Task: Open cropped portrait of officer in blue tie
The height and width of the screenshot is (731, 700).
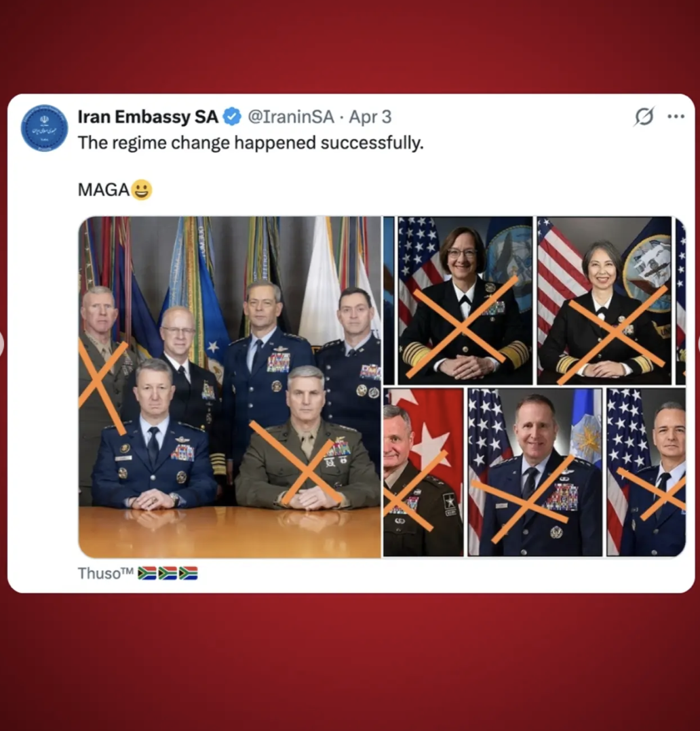Action: click(646, 472)
